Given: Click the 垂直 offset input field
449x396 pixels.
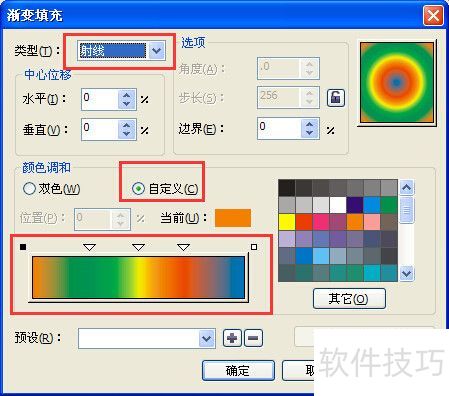Looking at the screenshot, I should tap(100, 129).
